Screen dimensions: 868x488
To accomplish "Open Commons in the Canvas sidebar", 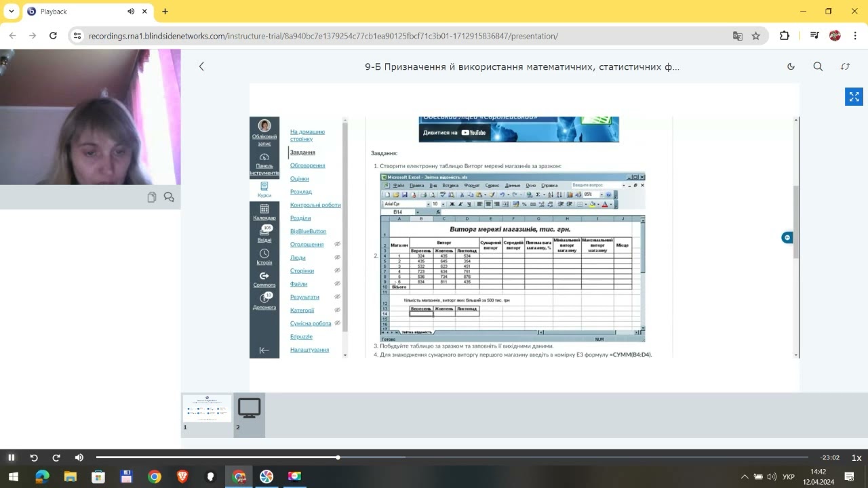I will (x=264, y=279).
